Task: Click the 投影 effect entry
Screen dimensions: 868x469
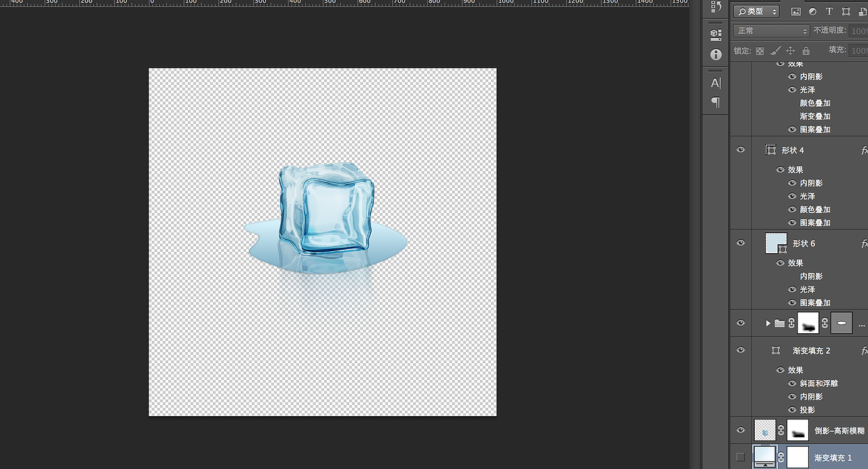Action: [808, 410]
